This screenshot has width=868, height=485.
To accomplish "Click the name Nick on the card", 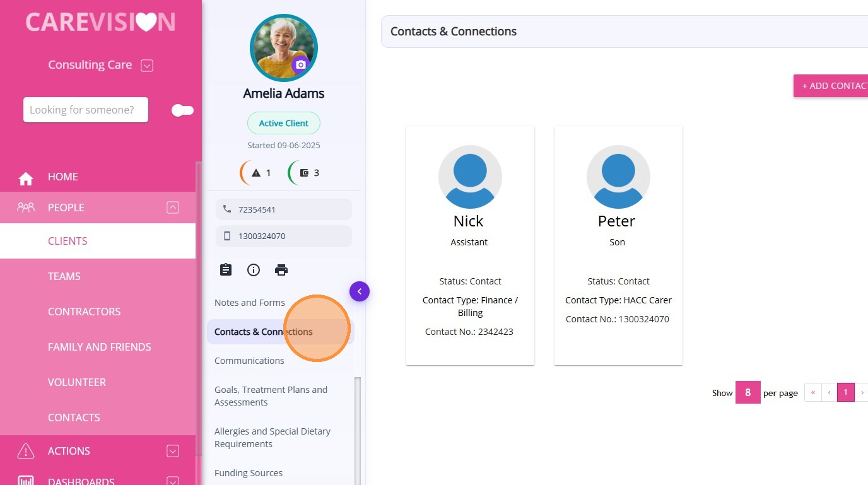I will click(x=469, y=221).
